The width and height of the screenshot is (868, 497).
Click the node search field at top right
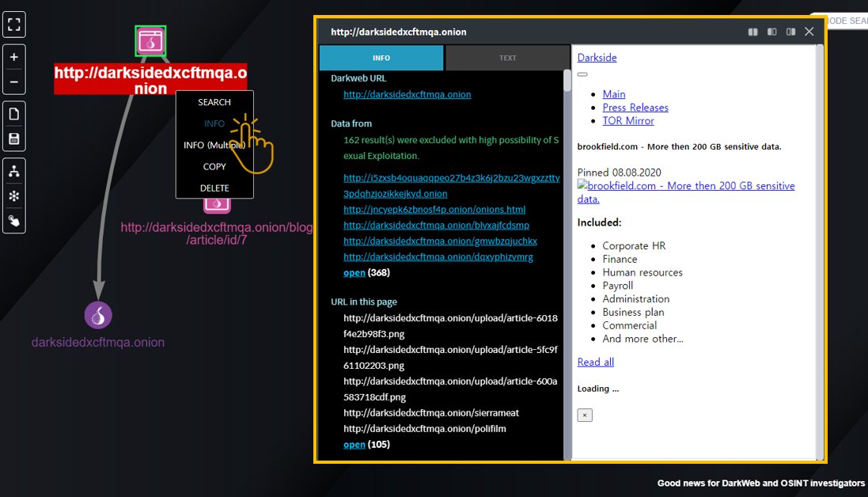pos(839,21)
